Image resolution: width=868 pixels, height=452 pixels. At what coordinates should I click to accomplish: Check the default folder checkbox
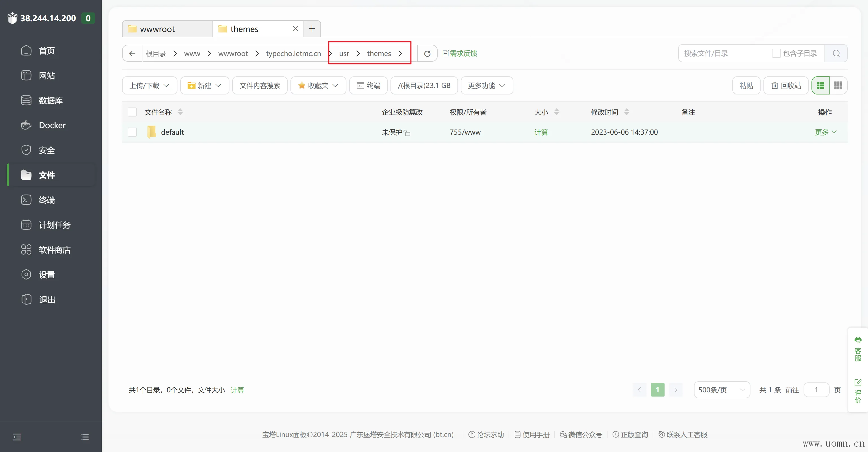pyautogui.click(x=132, y=132)
